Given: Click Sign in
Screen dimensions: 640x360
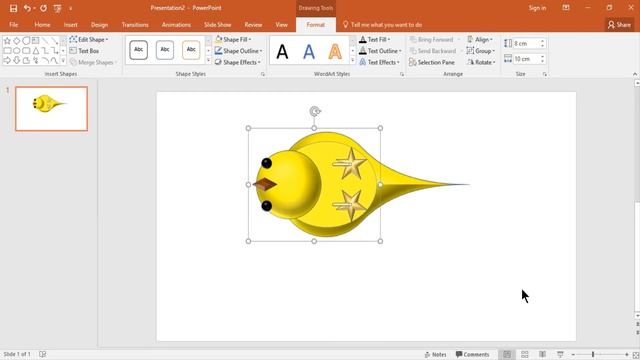Looking at the screenshot, I should point(537,8).
